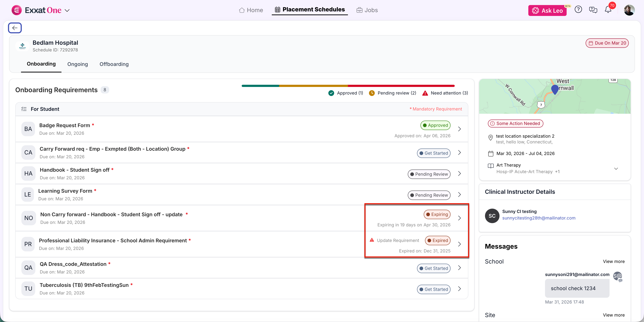Open the Badge Request Form row chevron
The image size is (644, 322).
pyautogui.click(x=459, y=129)
